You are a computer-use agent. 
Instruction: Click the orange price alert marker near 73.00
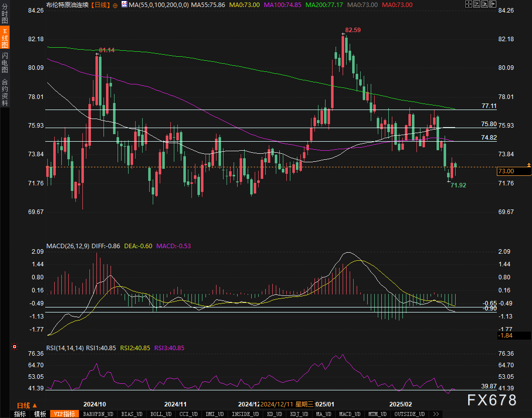tap(528, 165)
